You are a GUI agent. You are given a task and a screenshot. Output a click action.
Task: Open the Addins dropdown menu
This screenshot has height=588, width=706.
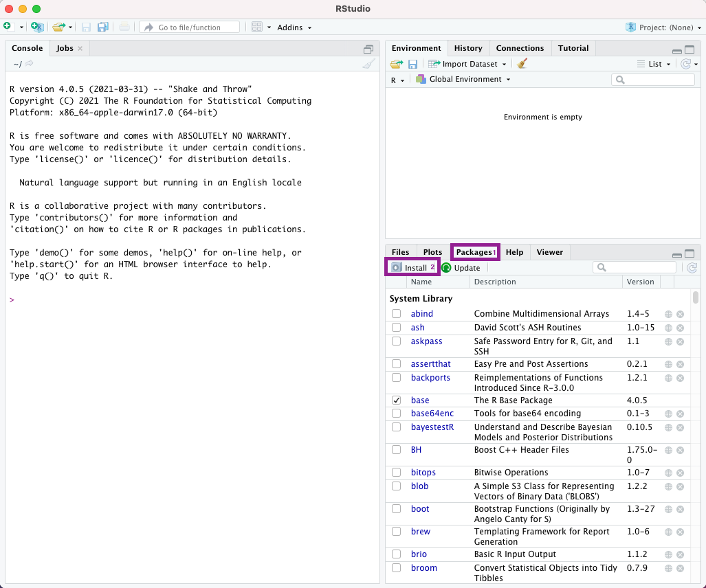click(294, 27)
